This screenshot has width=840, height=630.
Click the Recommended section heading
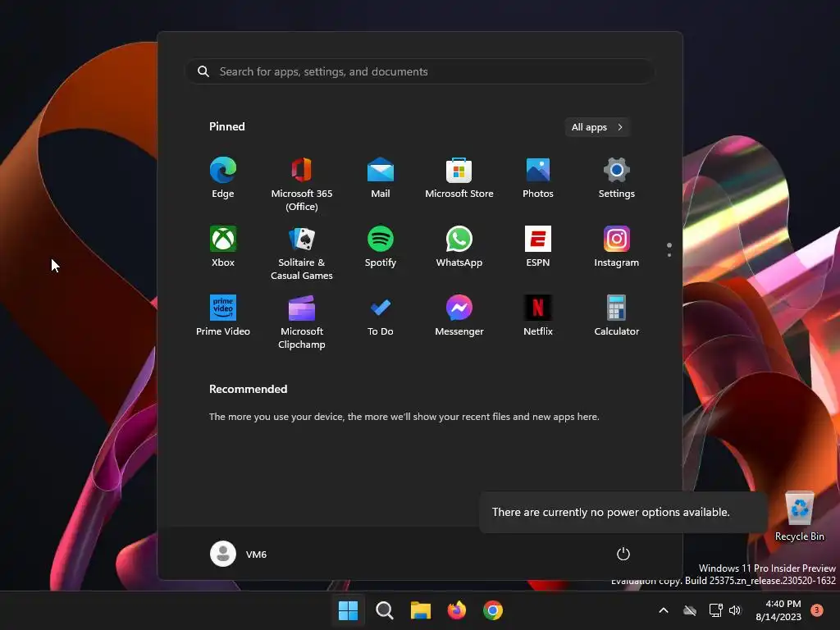click(248, 389)
